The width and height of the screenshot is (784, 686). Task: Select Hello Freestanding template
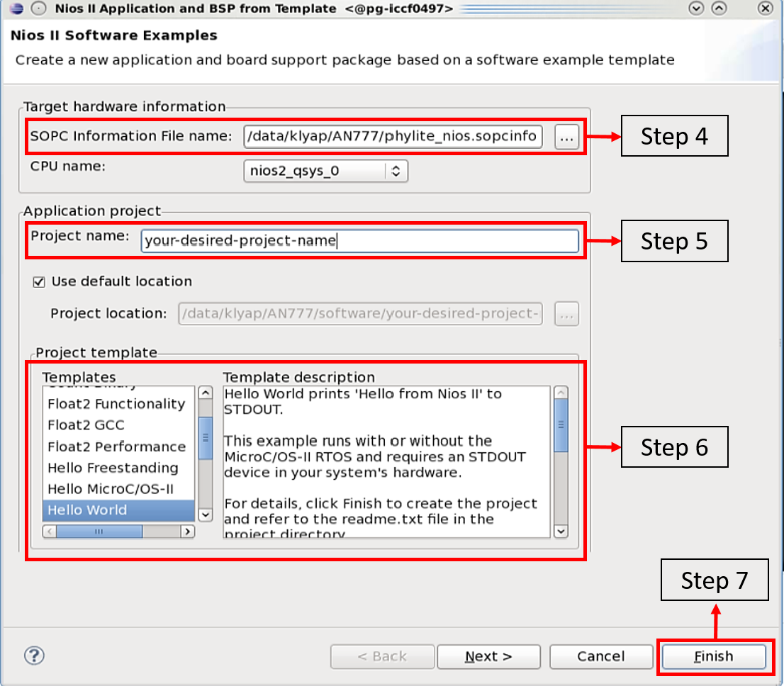[113, 468]
